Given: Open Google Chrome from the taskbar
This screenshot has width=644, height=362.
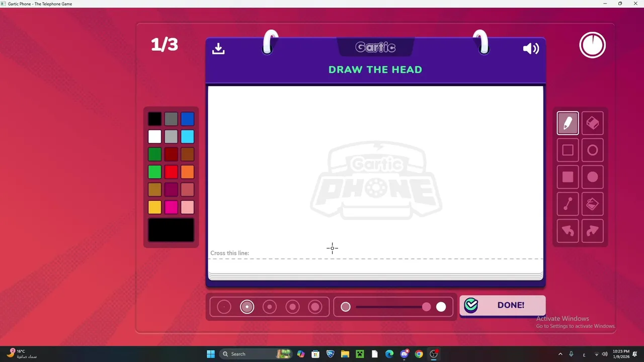Looking at the screenshot, I should 419,354.
